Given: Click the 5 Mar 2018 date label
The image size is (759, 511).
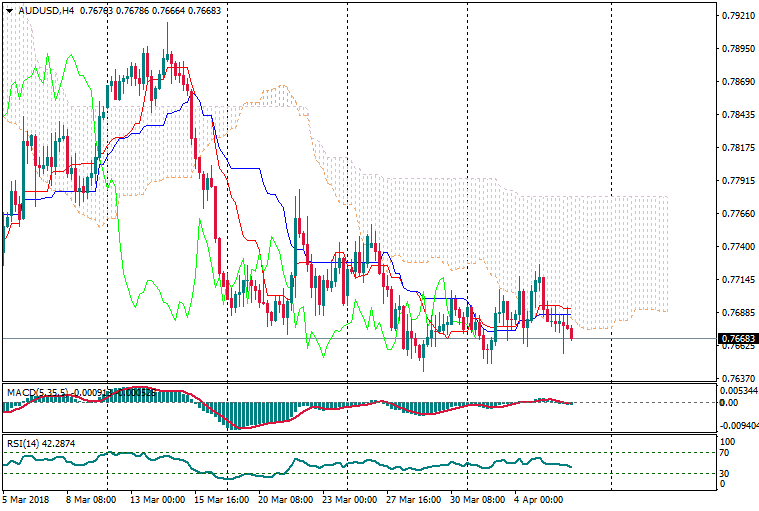Looking at the screenshot, I should pos(25,498).
